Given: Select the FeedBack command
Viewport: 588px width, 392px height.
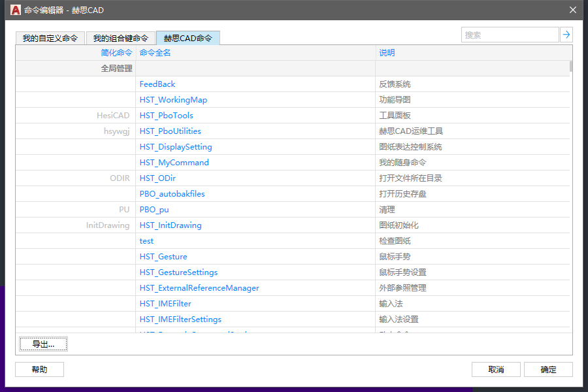Looking at the screenshot, I should coord(157,84).
